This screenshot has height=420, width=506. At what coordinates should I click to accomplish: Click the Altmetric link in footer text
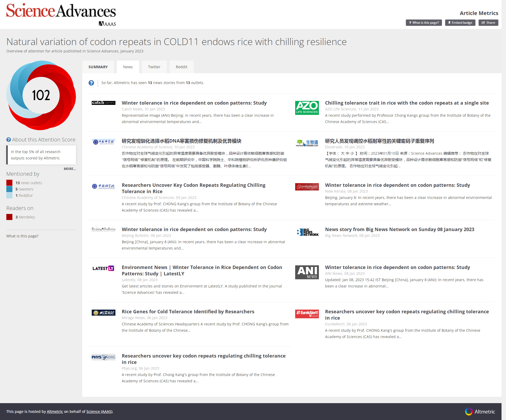point(55,412)
